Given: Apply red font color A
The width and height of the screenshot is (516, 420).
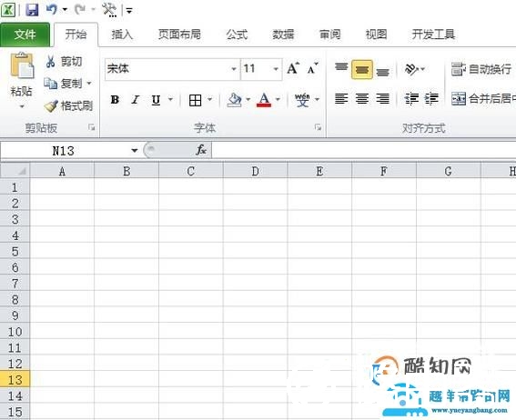Looking at the screenshot, I should (x=264, y=100).
